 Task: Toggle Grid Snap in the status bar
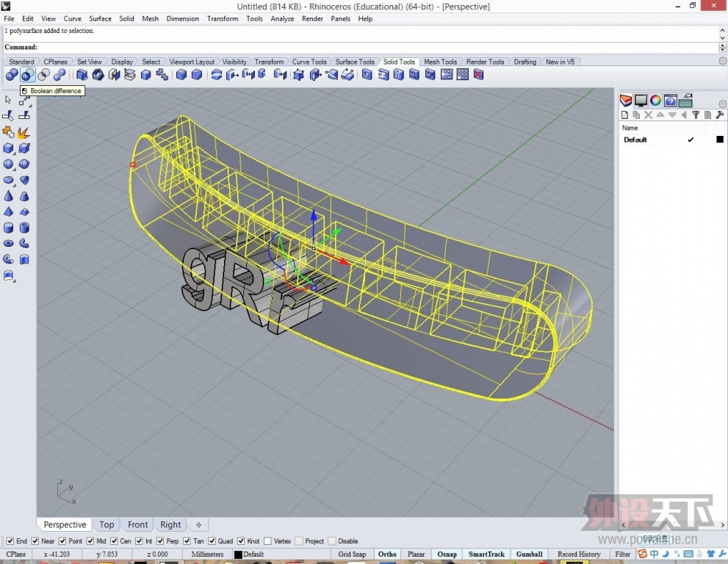point(352,554)
